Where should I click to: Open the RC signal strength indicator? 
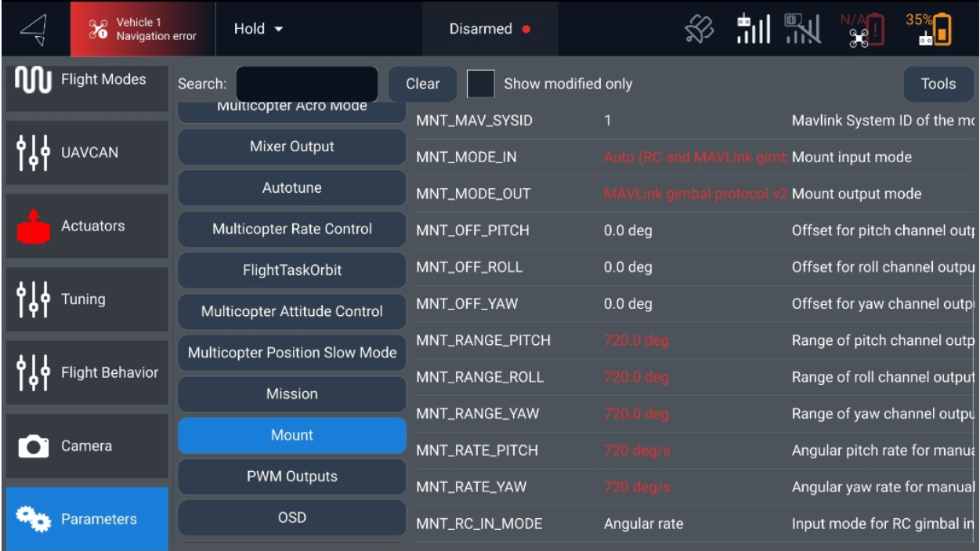[753, 29]
